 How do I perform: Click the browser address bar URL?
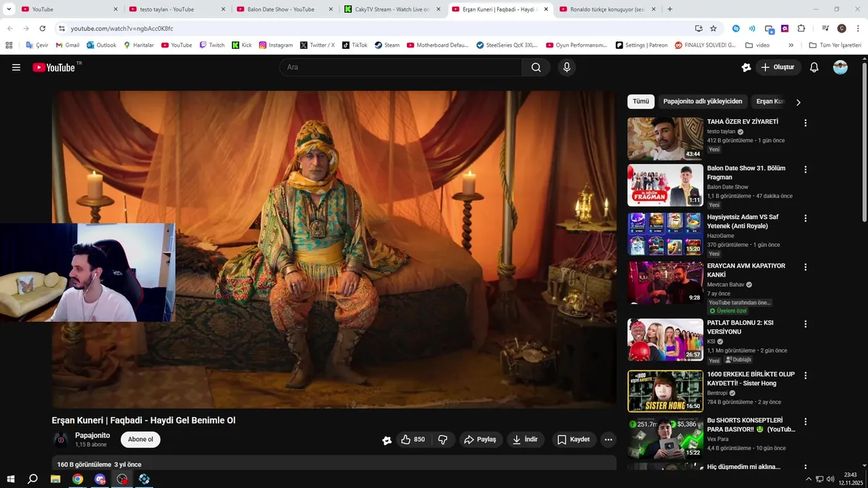point(122,28)
